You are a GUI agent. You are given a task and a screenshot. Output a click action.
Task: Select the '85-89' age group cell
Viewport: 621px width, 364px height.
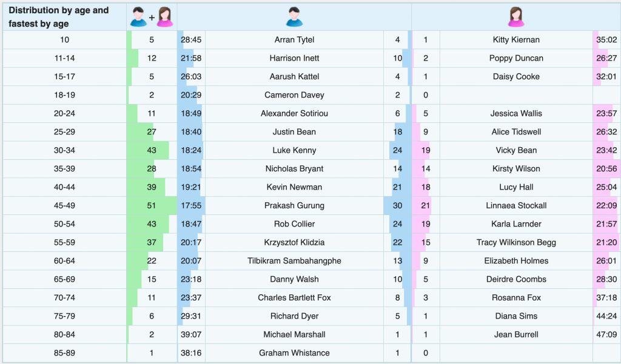pyautogui.click(x=64, y=353)
